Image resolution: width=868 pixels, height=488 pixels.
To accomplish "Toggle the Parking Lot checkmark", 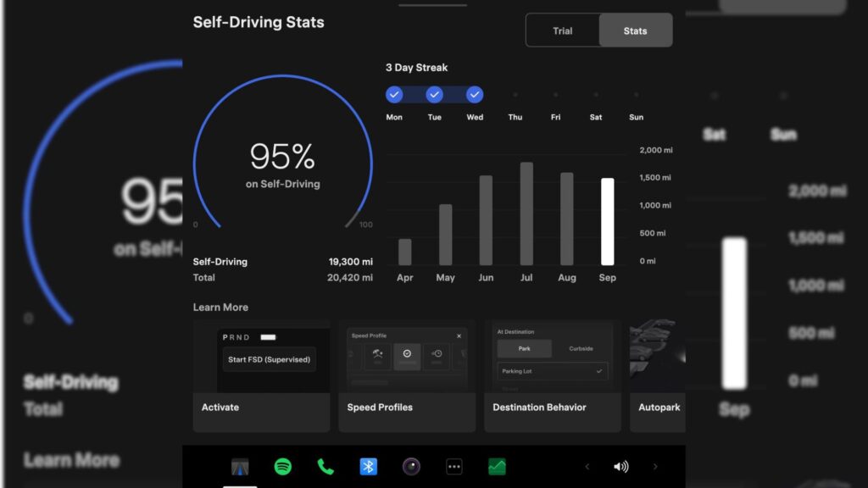I will click(x=599, y=371).
